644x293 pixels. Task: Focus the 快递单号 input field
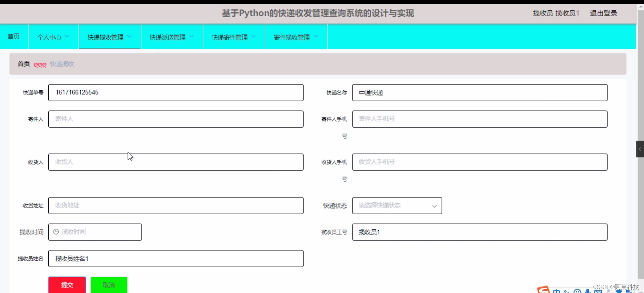point(176,93)
